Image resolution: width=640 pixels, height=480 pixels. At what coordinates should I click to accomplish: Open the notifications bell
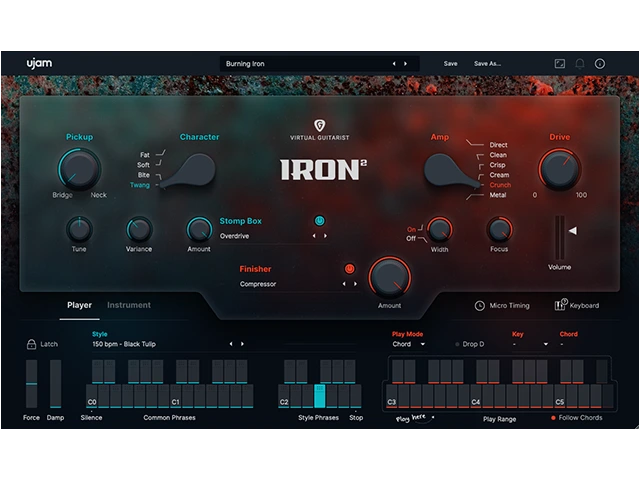point(580,64)
